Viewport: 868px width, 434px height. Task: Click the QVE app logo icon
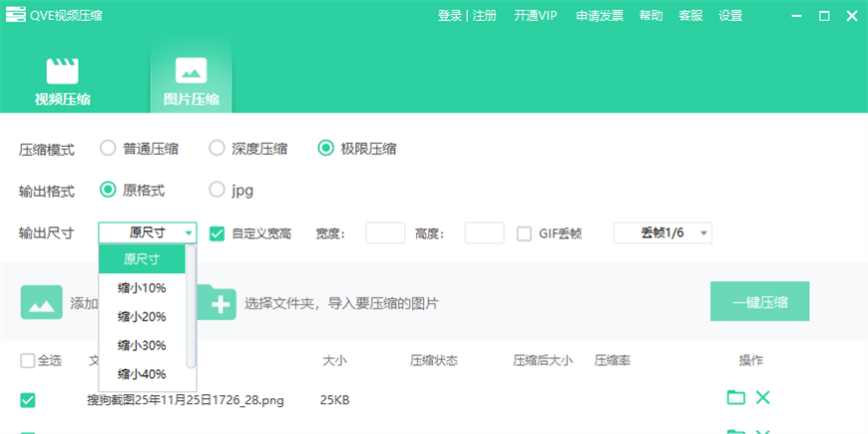14,16
